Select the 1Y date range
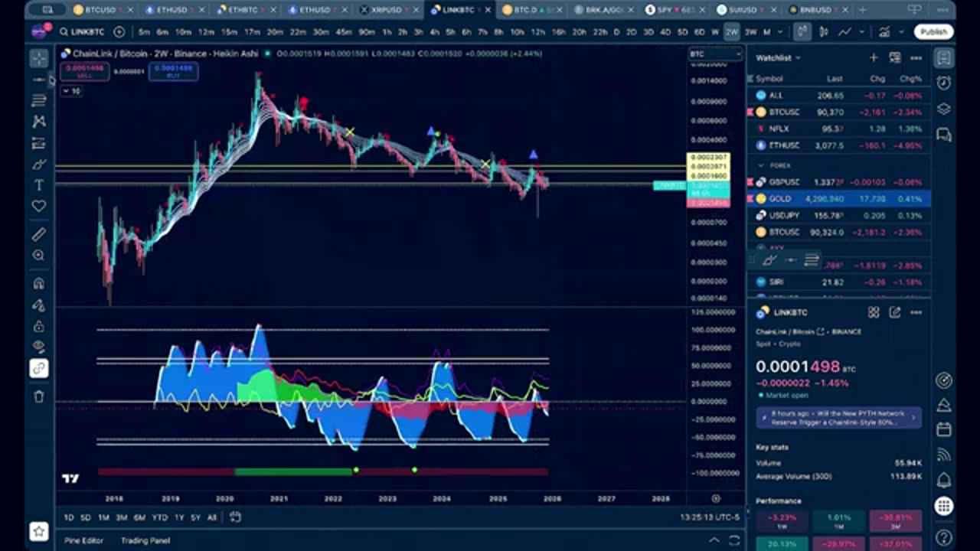Viewport: 980px width, 551px height. pos(179,517)
